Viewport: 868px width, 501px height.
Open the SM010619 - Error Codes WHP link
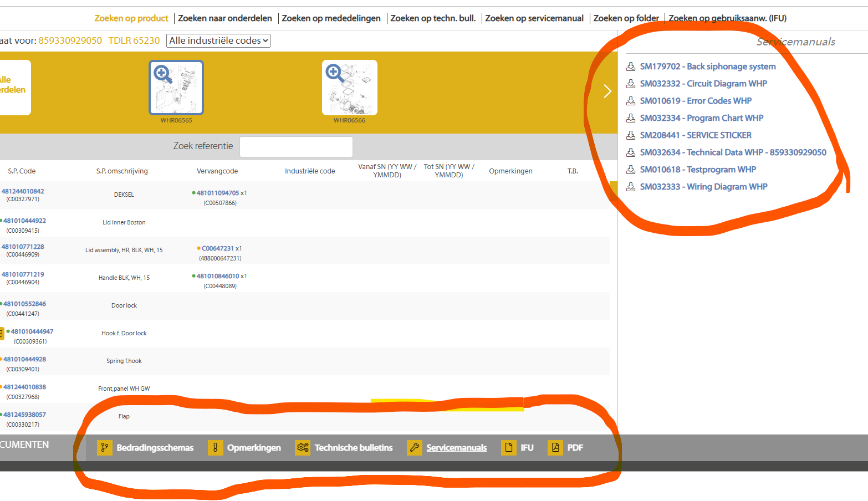click(x=696, y=101)
